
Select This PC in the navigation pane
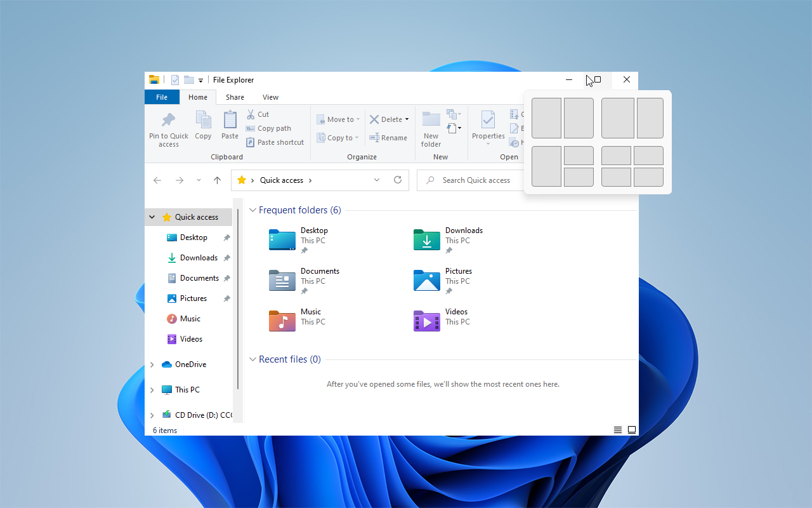click(x=188, y=390)
